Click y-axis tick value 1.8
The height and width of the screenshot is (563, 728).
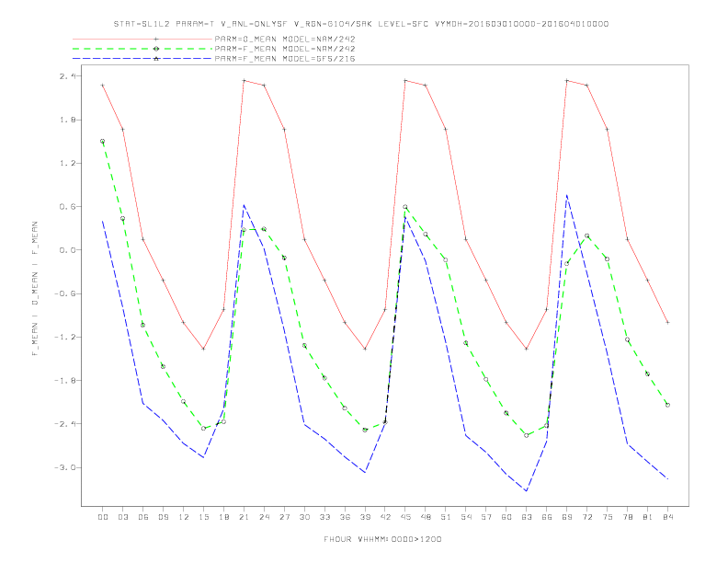pos(67,120)
